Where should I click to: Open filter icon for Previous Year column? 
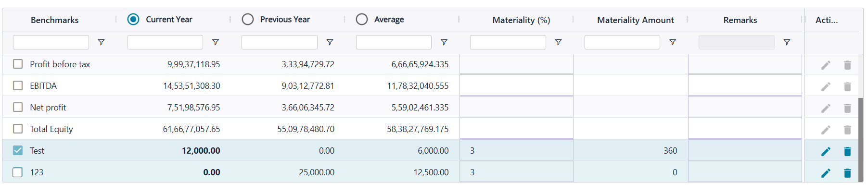click(330, 42)
